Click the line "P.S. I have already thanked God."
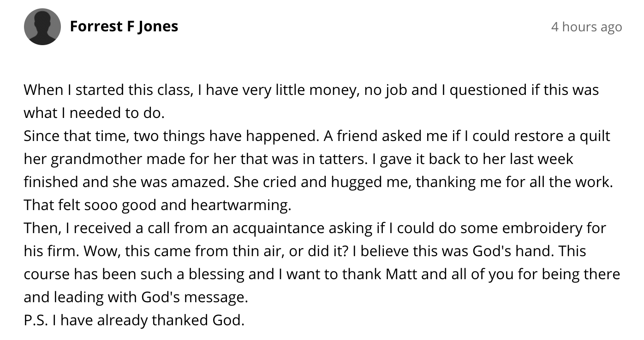644x340 pixels. [134, 320]
